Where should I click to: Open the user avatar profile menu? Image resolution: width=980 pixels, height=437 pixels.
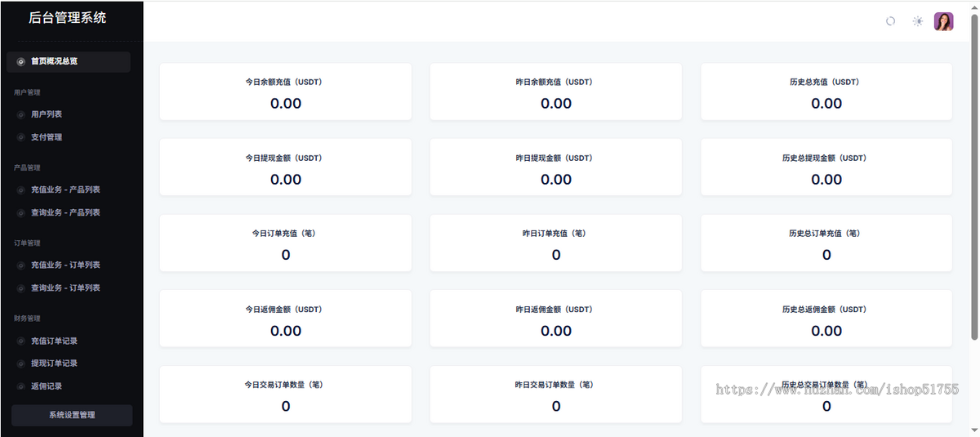(x=944, y=21)
